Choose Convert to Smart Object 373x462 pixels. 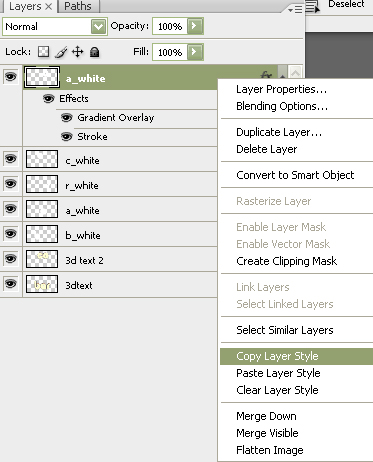(x=295, y=175)
